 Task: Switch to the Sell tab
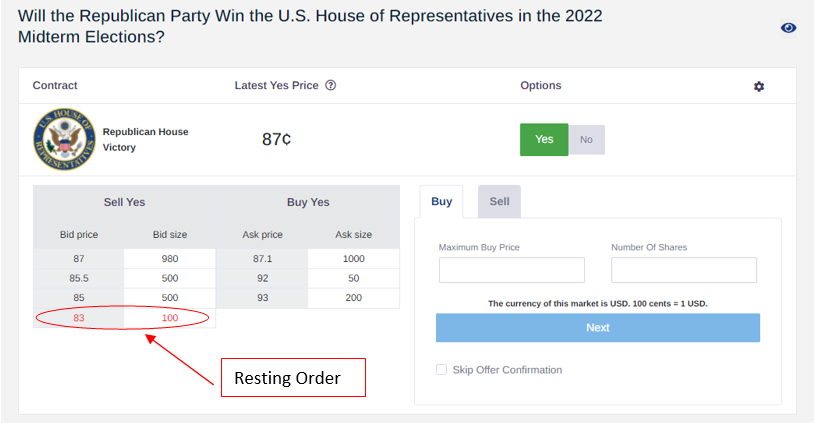click(x=499, y=202)
